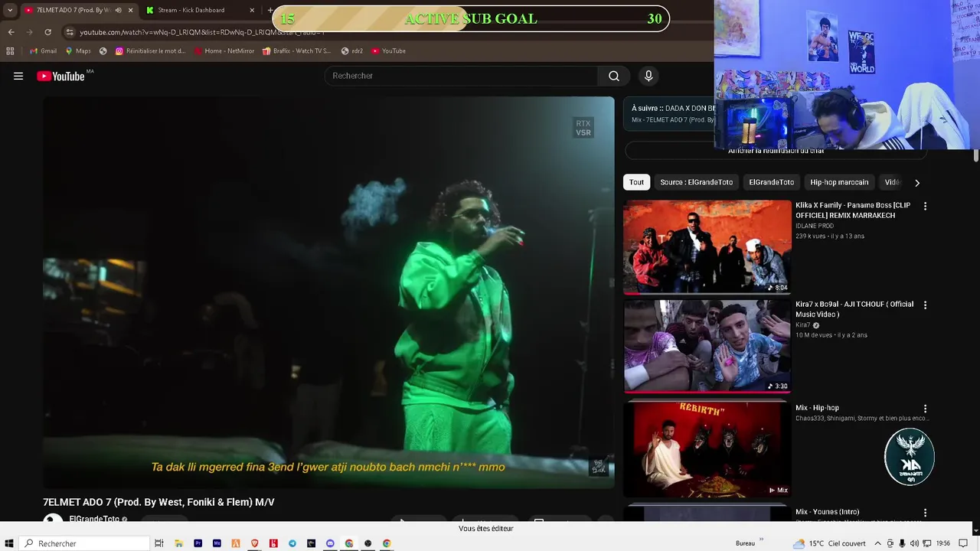Close the 7ELMET ADO 7 tab
Screen dimensions: 980x551
pos(130,10)
